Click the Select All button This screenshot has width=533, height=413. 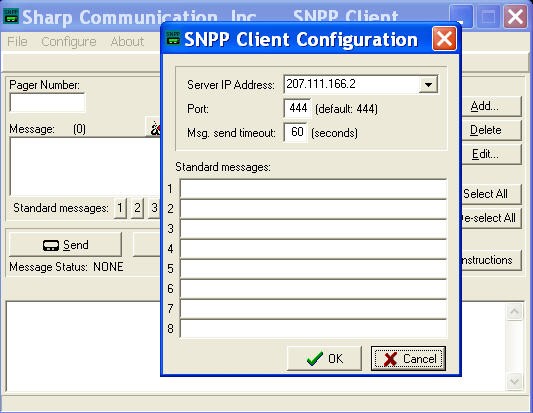(491, 194)
